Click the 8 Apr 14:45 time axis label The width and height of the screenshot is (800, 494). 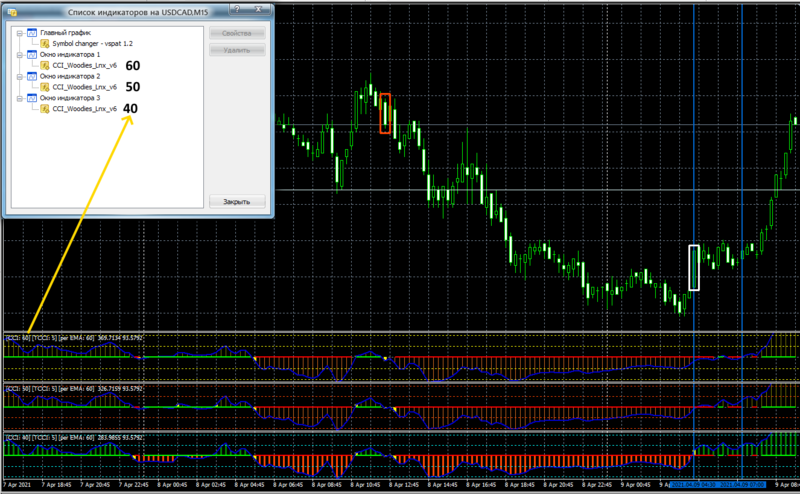443,485
